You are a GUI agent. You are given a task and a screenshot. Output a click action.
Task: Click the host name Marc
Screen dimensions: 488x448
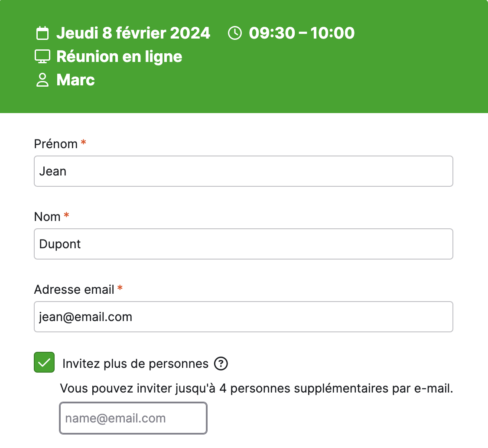point(76,80)
